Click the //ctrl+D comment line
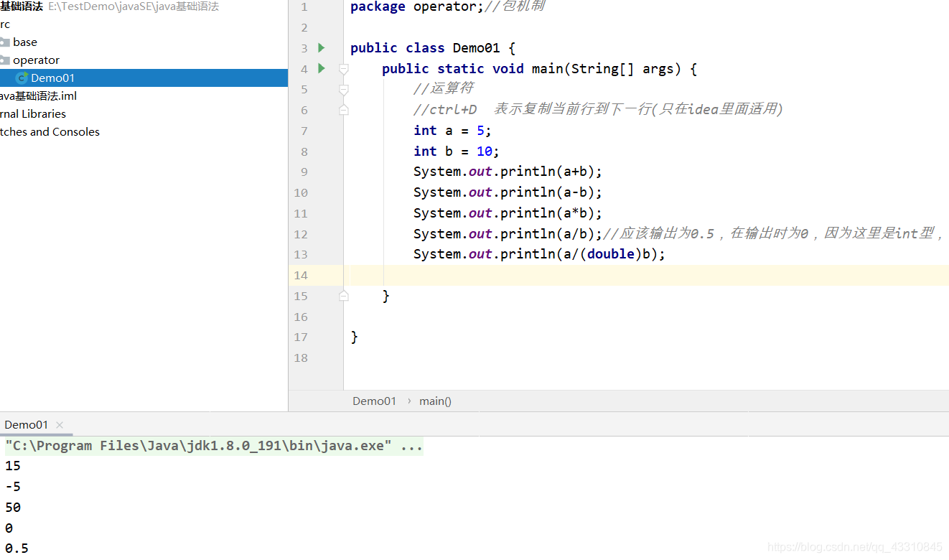The image size is (949, 560). [x=598, y=110]
